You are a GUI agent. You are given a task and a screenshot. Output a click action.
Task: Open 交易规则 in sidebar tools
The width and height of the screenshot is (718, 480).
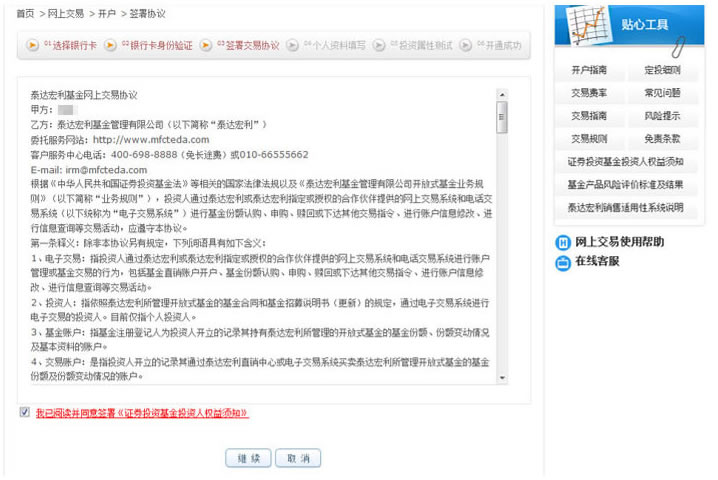[x=589, y=139]
